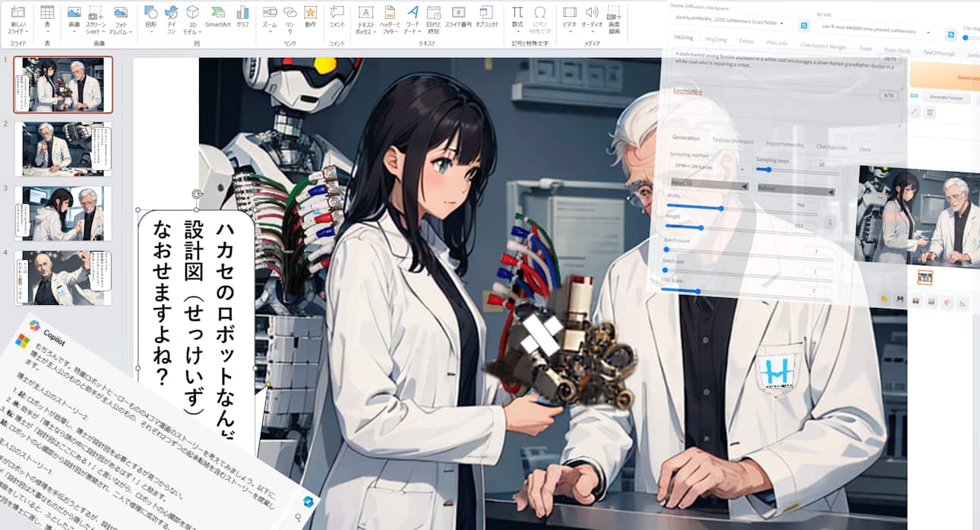The image size is (980, 530).
Task: Click the Sampling steps slider handle
Action: 768,170
